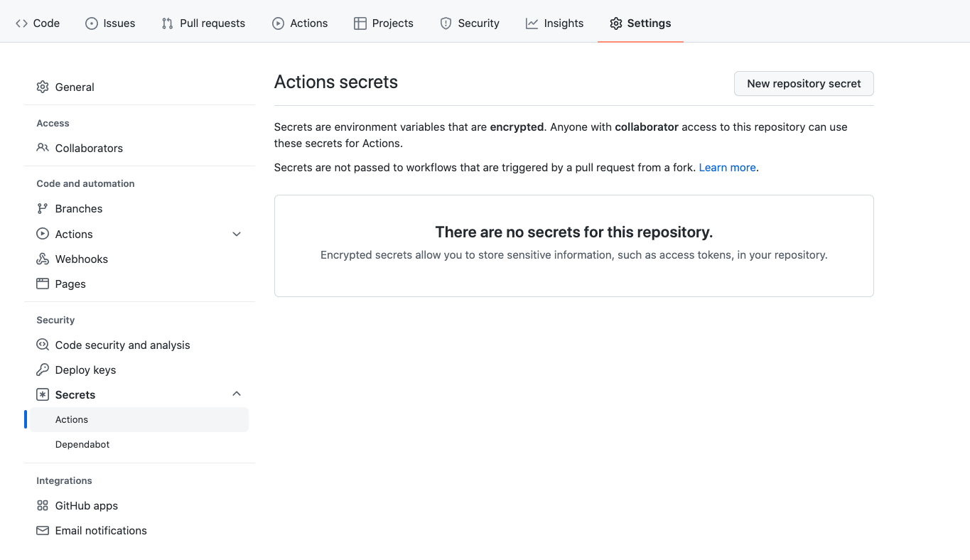Click the Secrets label in sidebar
The width and height of the screenshot is (970, 560).
[x=75, y=394]
